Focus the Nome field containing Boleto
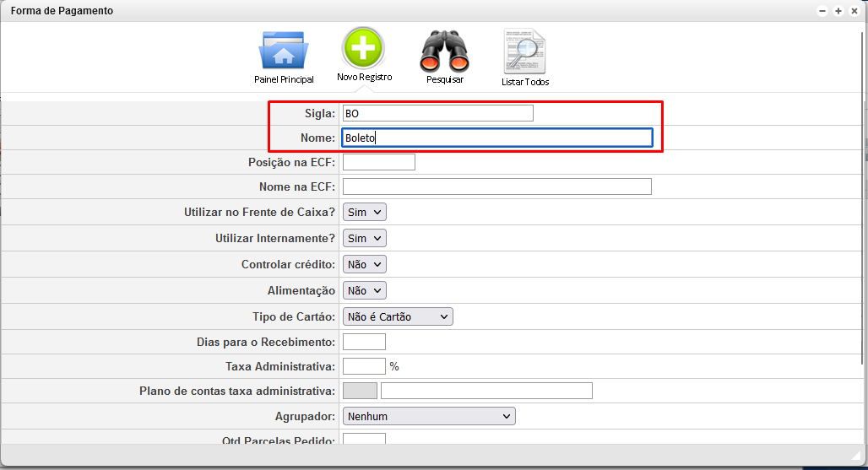Screen dimensions: 868x470 [497, 138]
